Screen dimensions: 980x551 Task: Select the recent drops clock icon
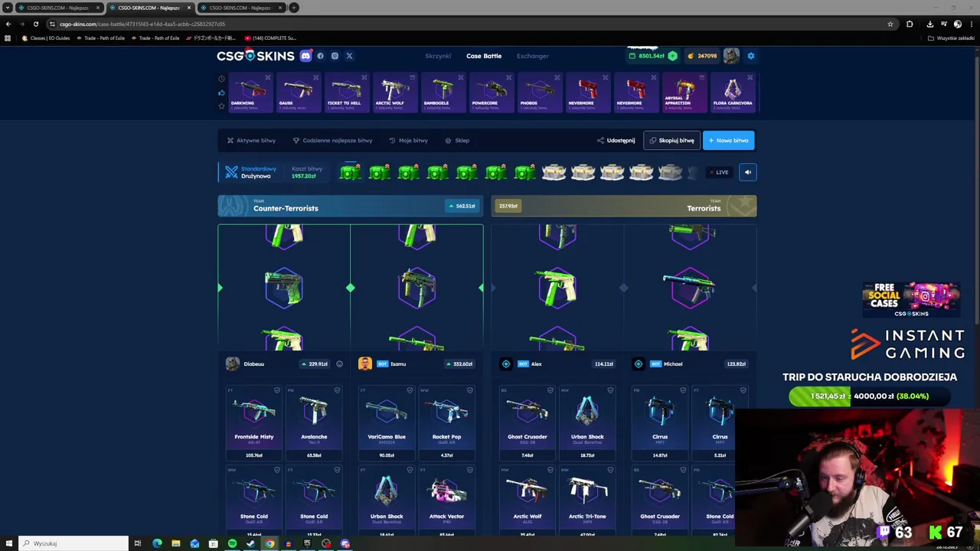pos(221,79)
